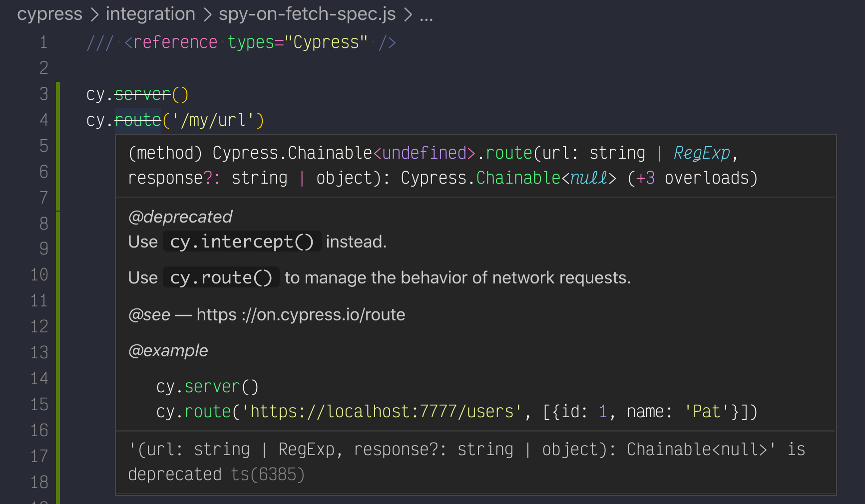The width and height of the screenshot is (865, 504).
Task: Click the @example tag in the hover
Action: tap(168, 350)
